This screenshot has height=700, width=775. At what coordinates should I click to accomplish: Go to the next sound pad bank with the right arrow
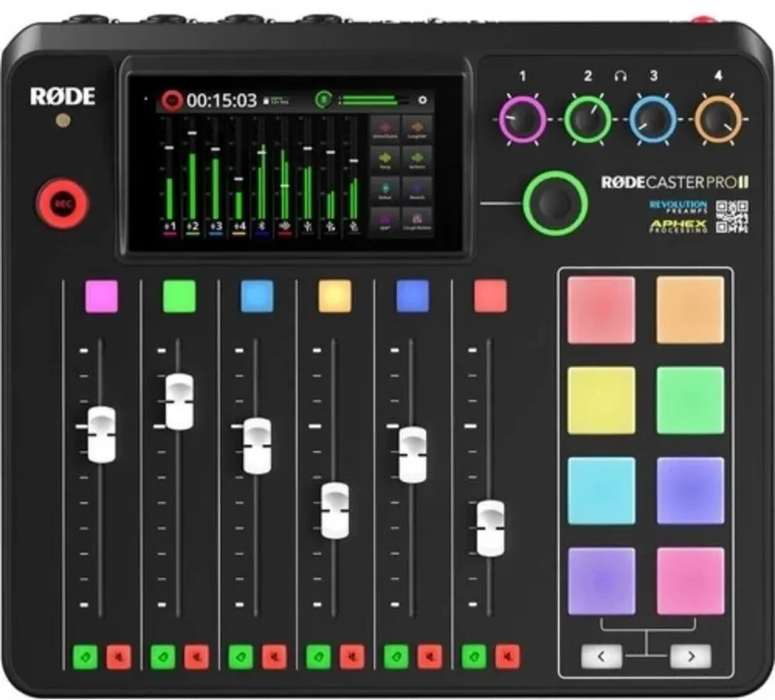(x=691, y=656)
